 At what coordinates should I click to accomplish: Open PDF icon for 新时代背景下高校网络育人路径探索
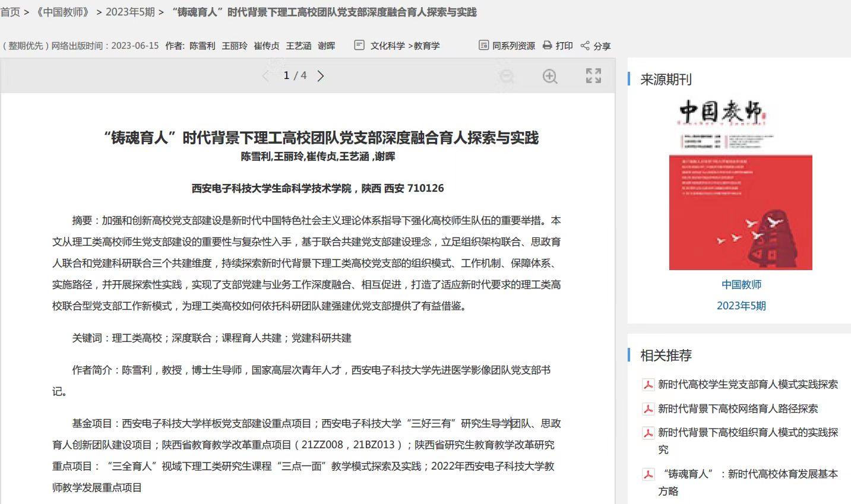(648, 409)
